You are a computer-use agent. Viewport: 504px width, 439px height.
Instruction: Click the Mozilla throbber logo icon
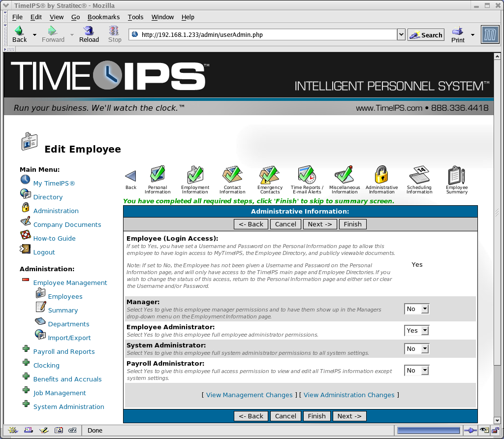(490, 34)
